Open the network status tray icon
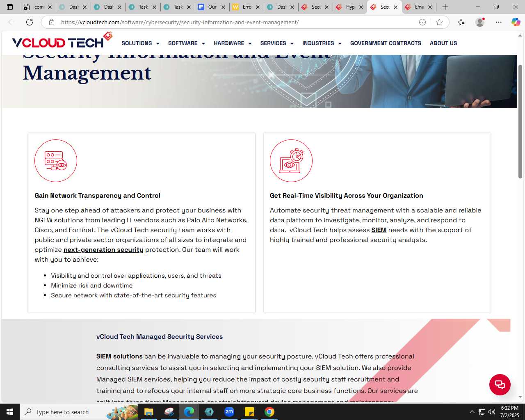The image size is (525, 420). [482, 412]
